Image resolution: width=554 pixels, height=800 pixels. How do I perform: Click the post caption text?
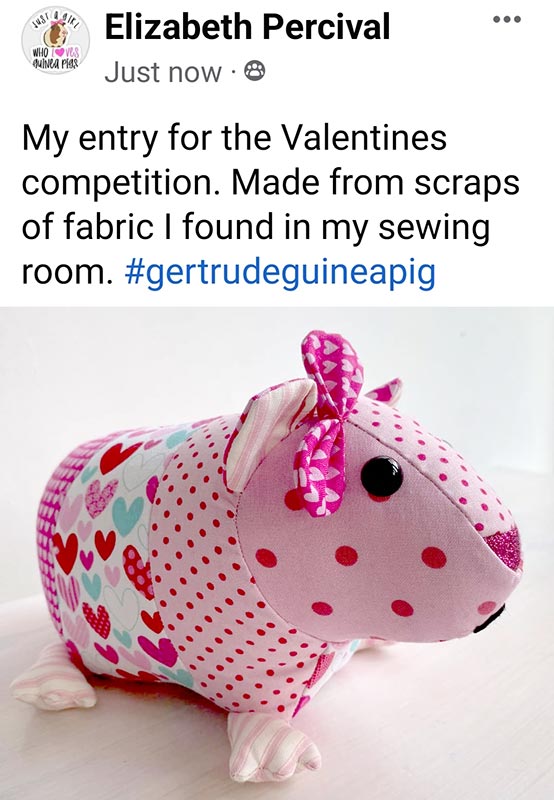coord(270,204)
